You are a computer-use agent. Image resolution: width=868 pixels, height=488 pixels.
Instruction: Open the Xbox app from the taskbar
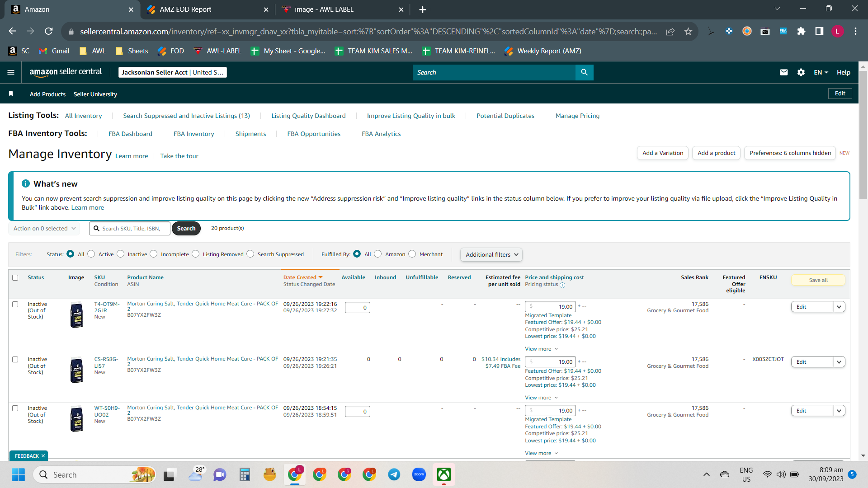(444, 474)
